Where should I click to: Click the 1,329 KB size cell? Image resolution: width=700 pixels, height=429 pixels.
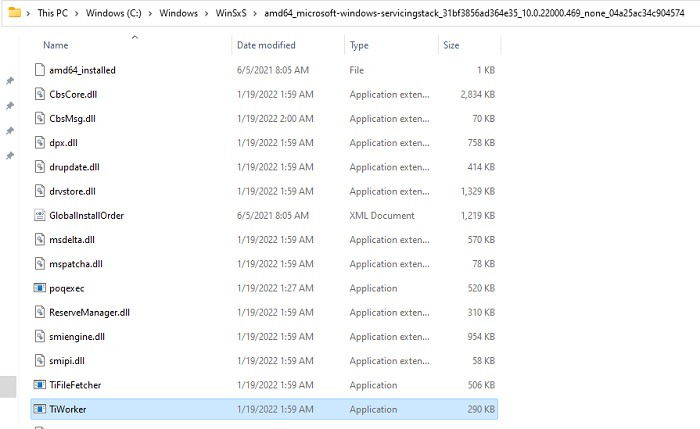[477, 191]
